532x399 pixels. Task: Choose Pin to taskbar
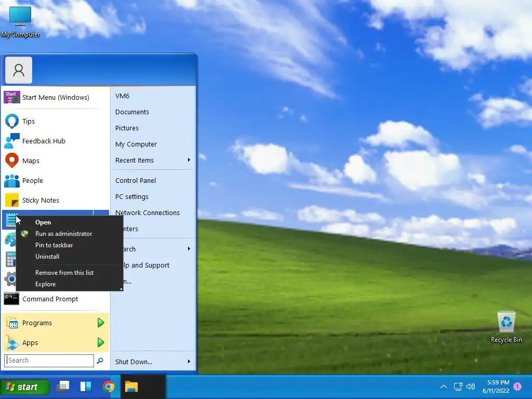click(x=70, y=245)
